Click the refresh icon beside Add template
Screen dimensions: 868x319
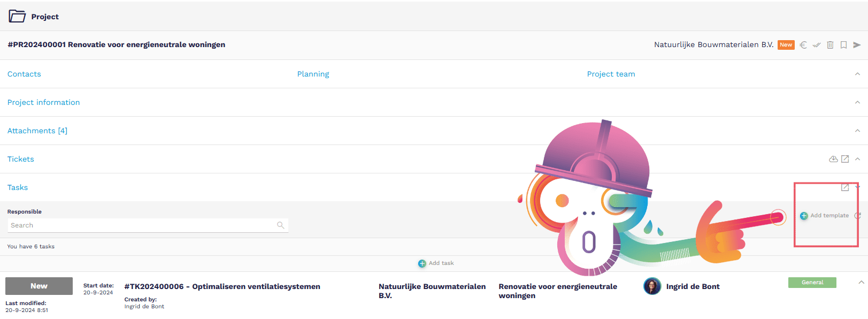coord(857,216)
